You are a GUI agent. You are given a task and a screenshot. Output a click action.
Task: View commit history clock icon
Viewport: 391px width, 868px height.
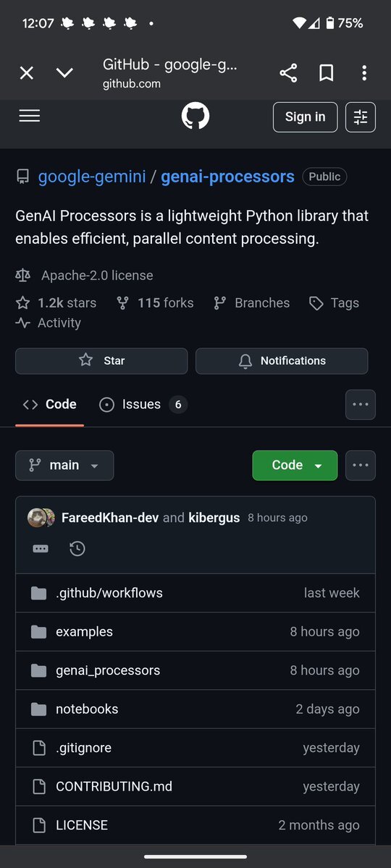coord(77,549)
